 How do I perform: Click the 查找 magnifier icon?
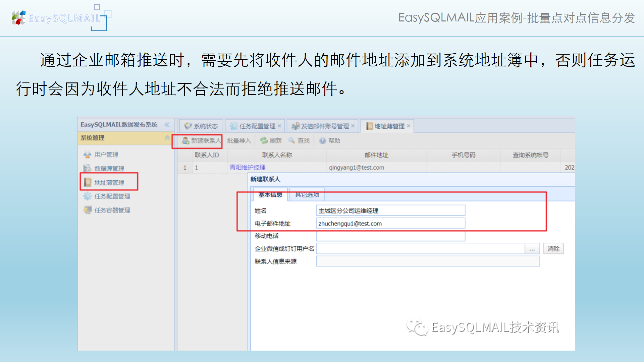(292, 141)
